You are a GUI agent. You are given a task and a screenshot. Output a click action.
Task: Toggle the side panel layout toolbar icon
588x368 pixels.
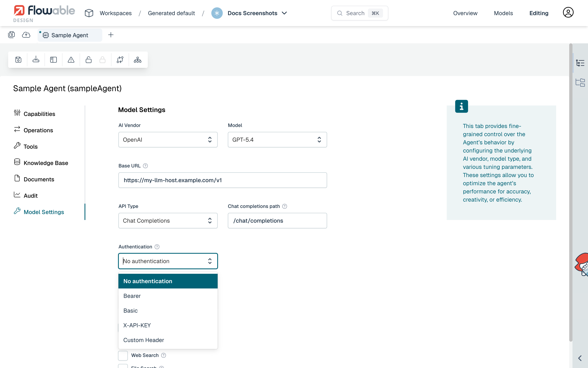pos(53,60)
